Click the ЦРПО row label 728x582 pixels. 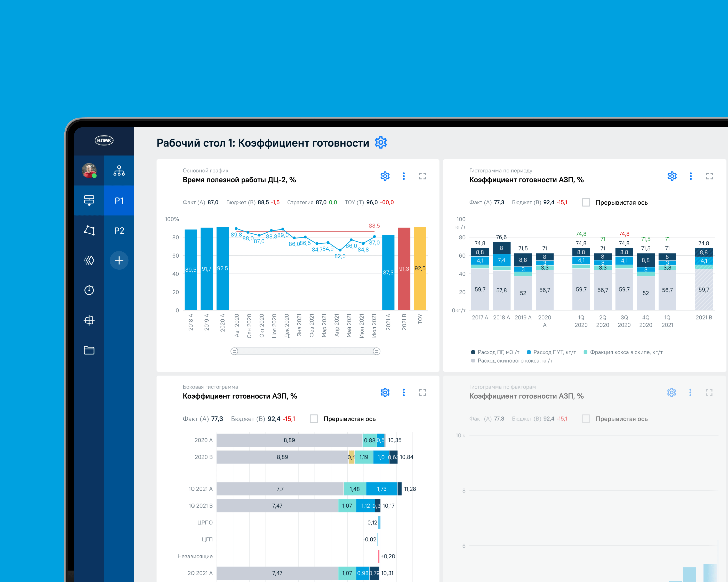coord(205,522)
